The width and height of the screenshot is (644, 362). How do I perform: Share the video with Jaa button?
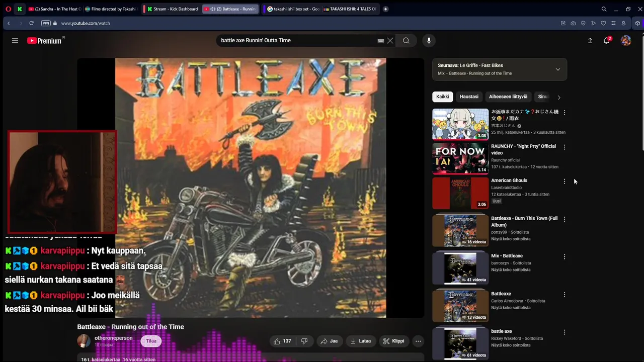click(329, 341)
